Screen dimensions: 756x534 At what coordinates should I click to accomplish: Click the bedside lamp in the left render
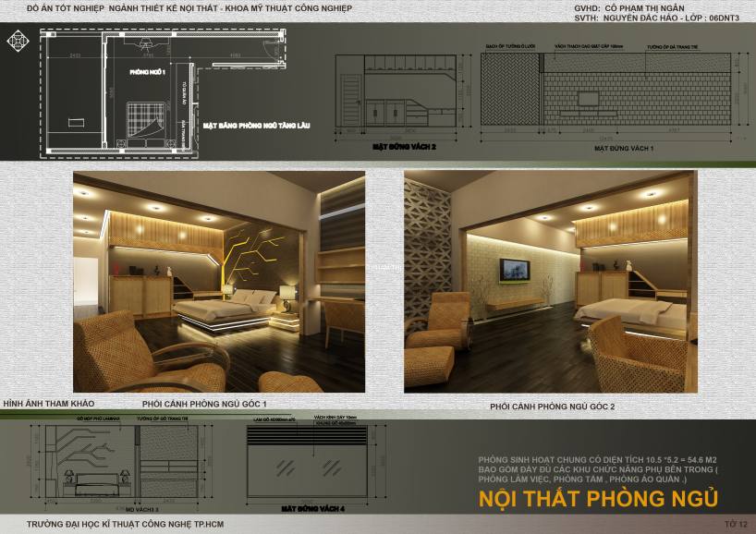(x=287, y=295)
